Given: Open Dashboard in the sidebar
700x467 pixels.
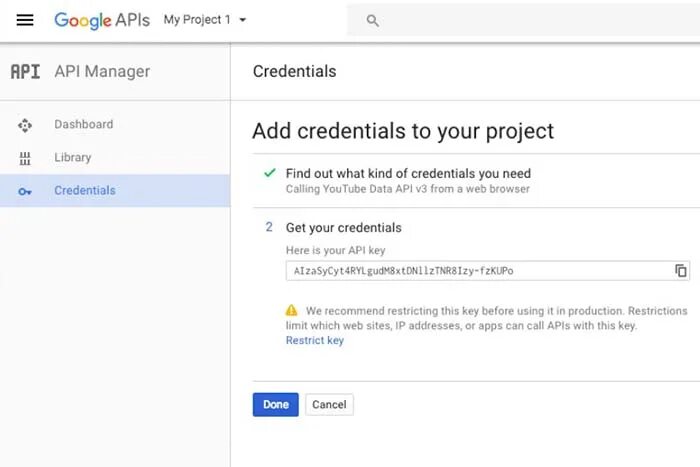Looking at the screenshot, I should [x=83, y=125].
